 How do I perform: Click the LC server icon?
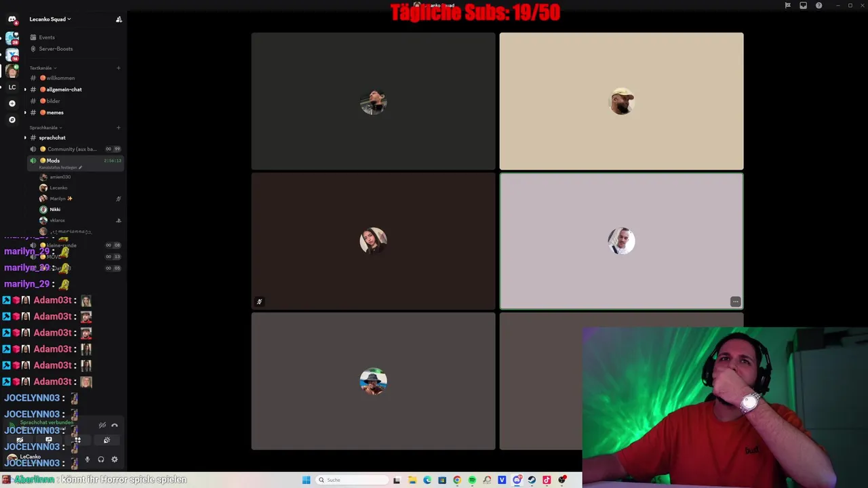(x=12, y=87)
